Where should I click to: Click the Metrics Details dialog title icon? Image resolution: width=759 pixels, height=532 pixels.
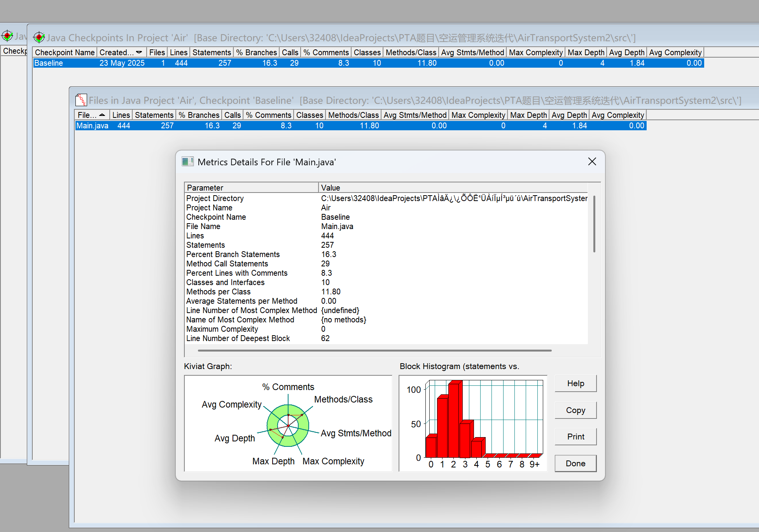point(188,162)
